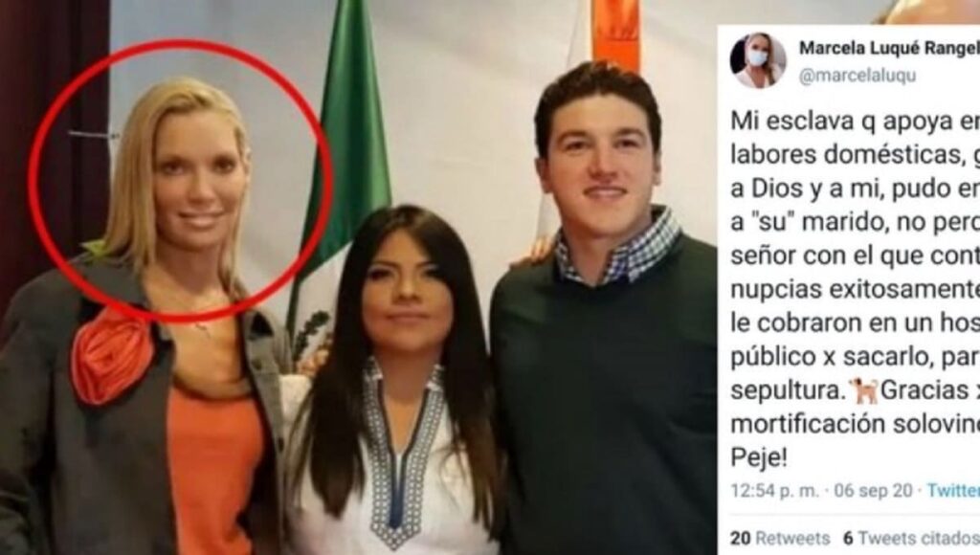980x555 pixels.
Task: Select the woman in white embroidered blouse
Action: 395,381
